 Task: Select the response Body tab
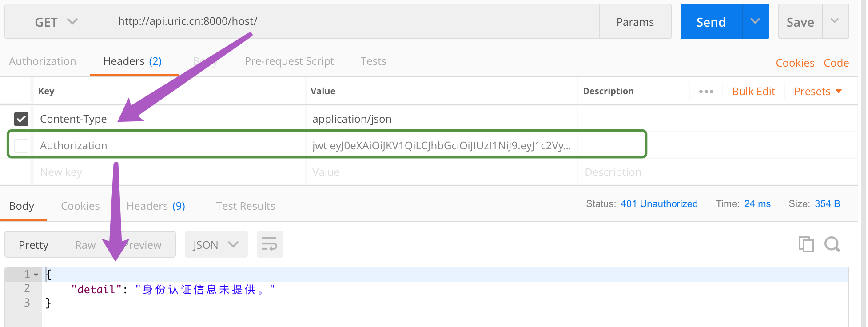(x=21, y=206)
